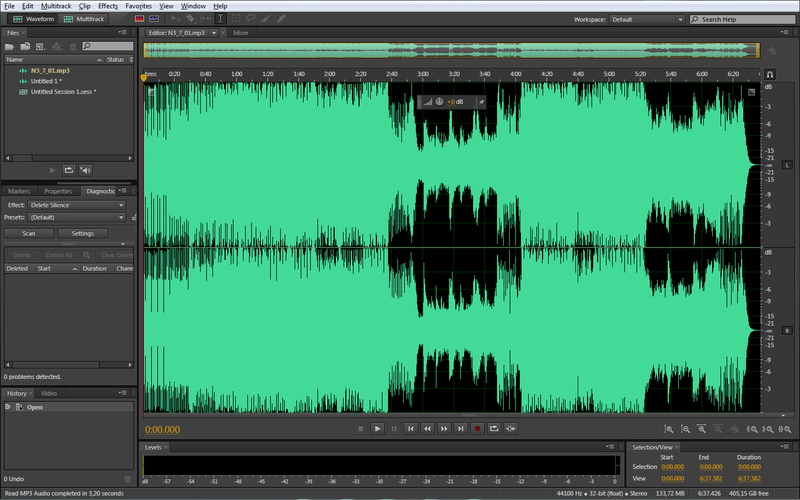Open the Effect dropdown showing Delete Silence

coord(77,205)
